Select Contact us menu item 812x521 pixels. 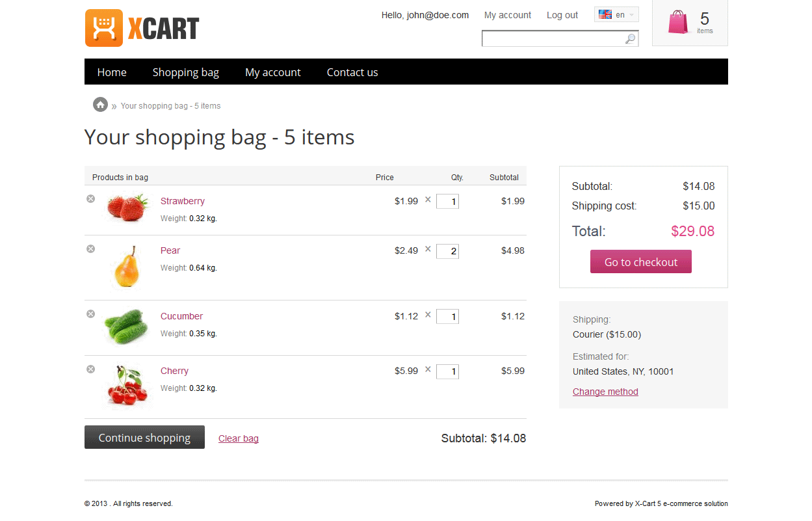tap(352, 72)
